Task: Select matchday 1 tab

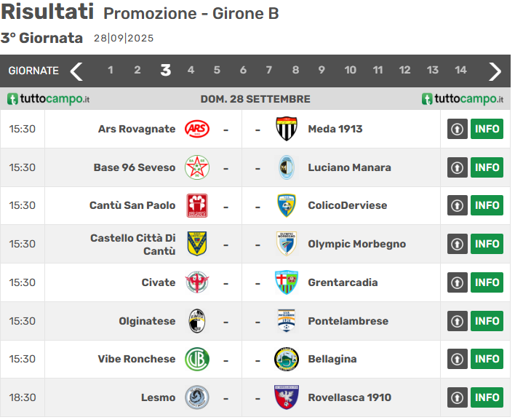Action: (x=111, y=71)
